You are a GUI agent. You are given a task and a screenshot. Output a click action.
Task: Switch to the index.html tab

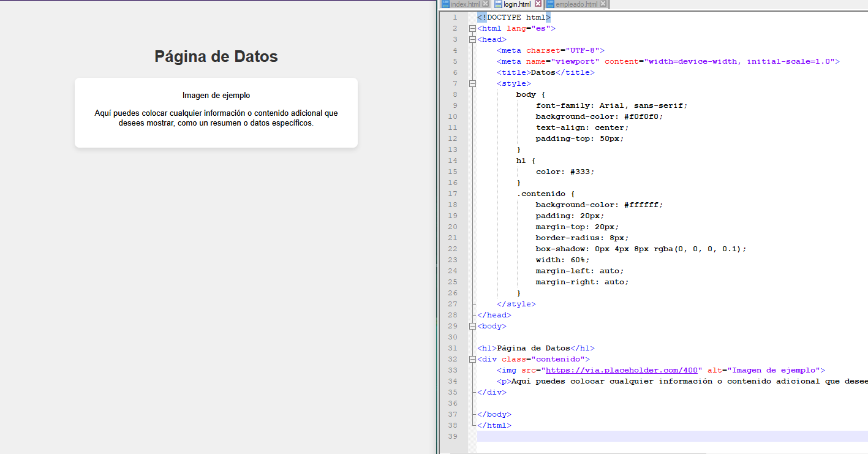(x=465, y=4)
